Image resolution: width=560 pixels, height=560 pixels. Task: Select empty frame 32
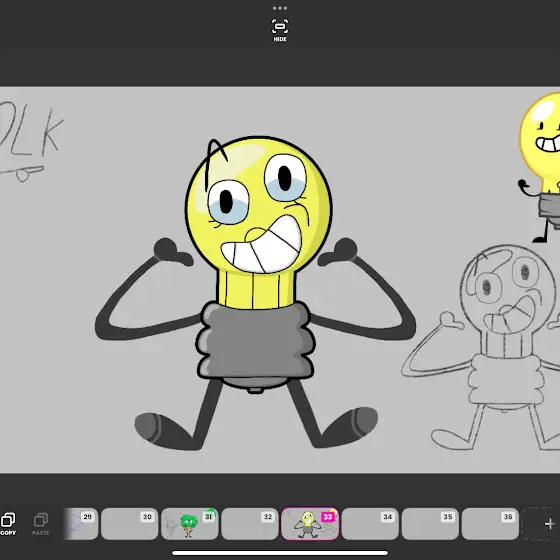tap(250, 524)
